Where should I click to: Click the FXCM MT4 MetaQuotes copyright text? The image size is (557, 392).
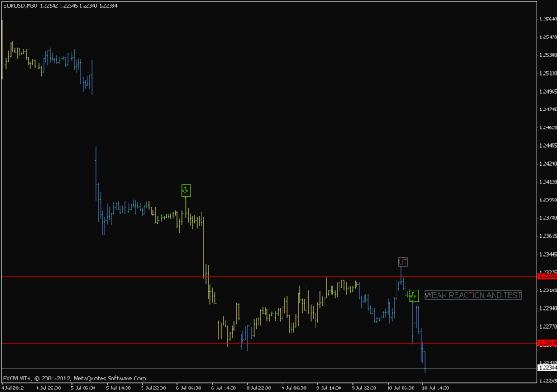point(76,378)
